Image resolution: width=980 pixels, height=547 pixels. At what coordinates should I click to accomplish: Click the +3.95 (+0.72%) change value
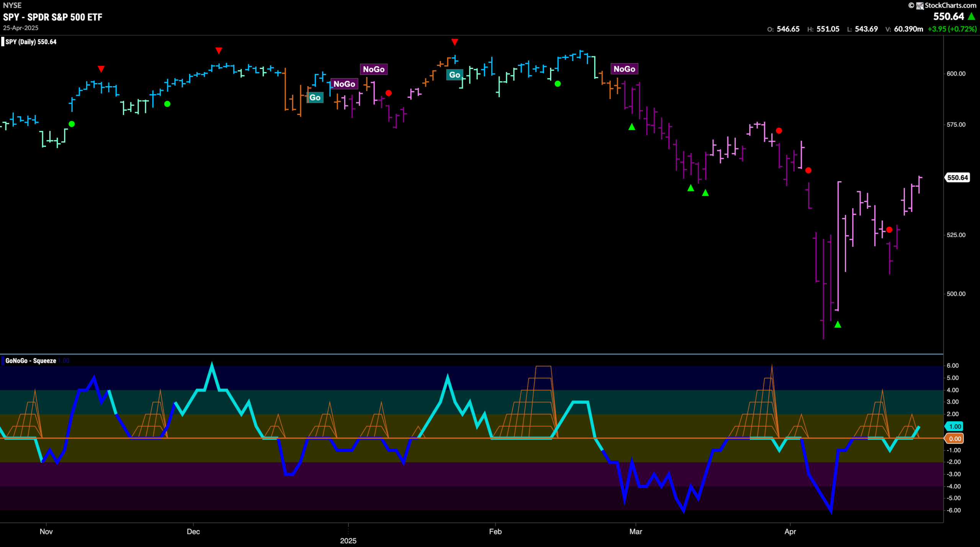click(952, 29)
